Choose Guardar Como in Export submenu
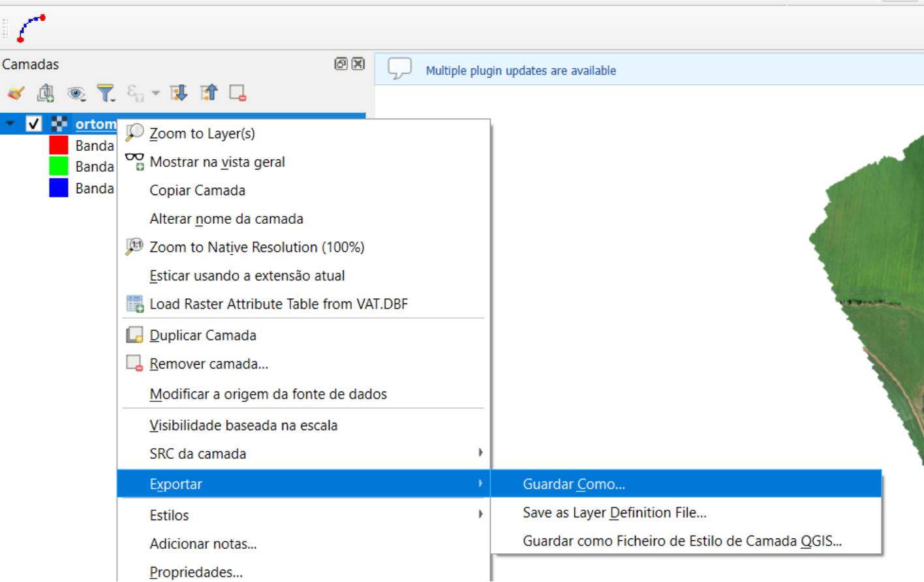Viewport: 924px width, 582px height. [x=574, y=484]
